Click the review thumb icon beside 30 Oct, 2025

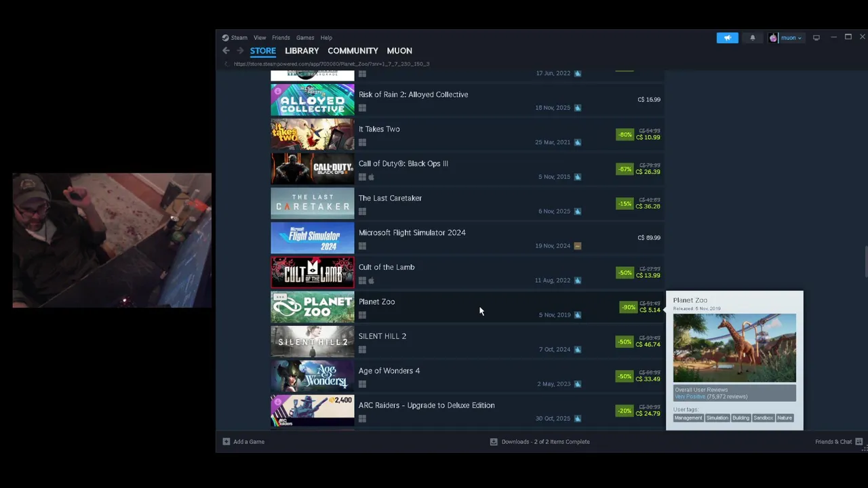point(578,419)
